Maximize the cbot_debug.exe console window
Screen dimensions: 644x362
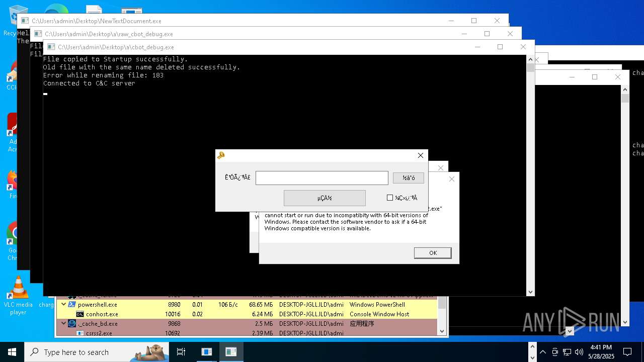pyautogui.click(x=500, y=47)
